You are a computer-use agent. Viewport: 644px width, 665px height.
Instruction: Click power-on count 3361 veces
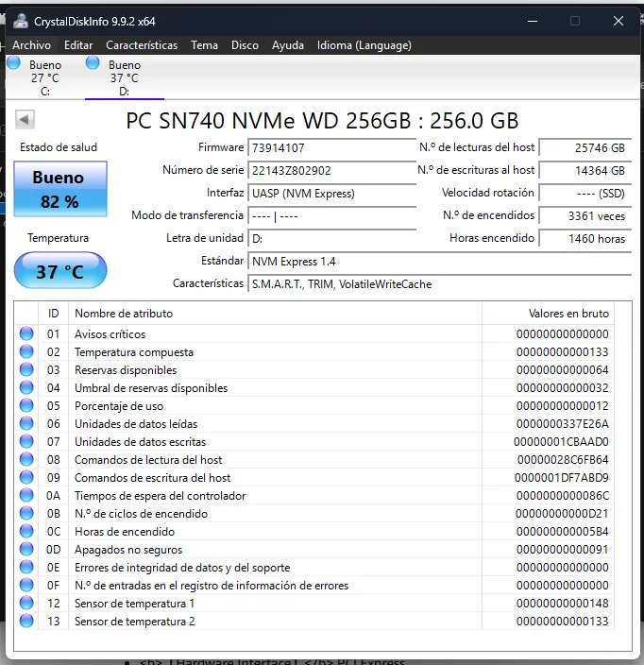(585, 216)
